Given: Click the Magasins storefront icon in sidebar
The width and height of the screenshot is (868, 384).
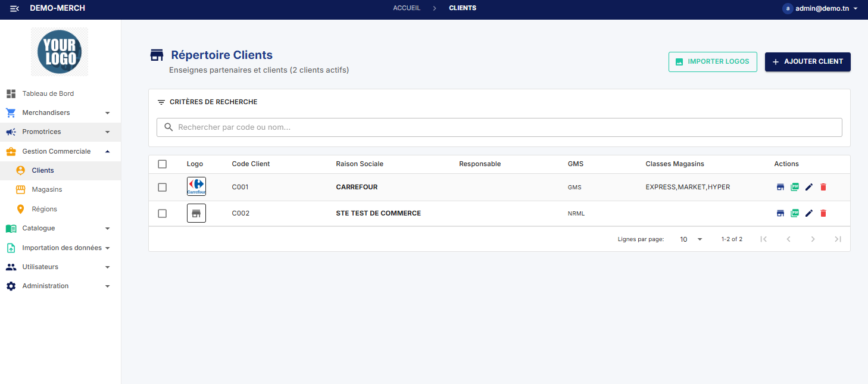Looking at the screenshot, I should point(20,189).
